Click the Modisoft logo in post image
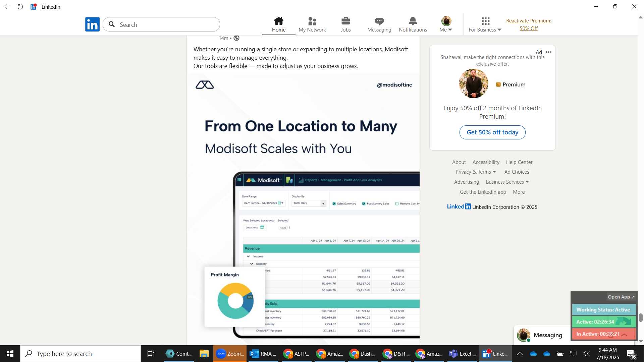Screen dimensions: 644x362 tap(205, 85)
